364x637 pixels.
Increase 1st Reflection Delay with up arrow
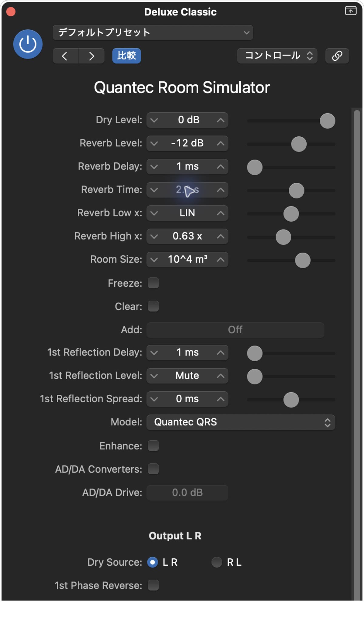pos(221,353)
